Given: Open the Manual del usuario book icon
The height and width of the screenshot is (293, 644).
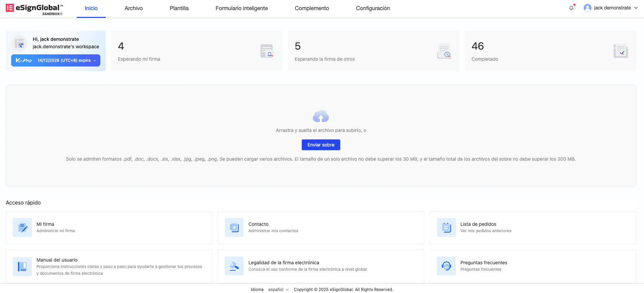Looking at the screenshot, I should (22, 266).
